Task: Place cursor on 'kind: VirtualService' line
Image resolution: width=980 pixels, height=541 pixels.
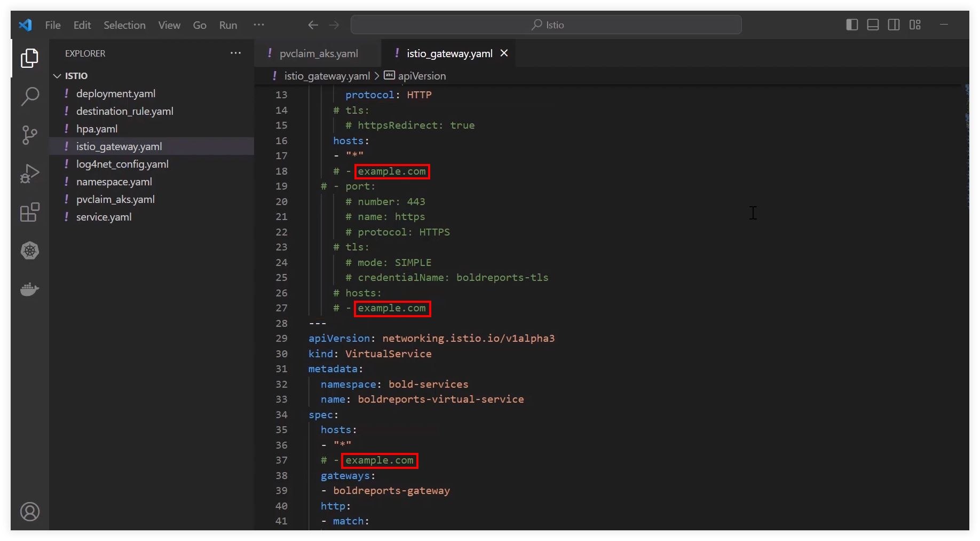Action: click(370, 354)
